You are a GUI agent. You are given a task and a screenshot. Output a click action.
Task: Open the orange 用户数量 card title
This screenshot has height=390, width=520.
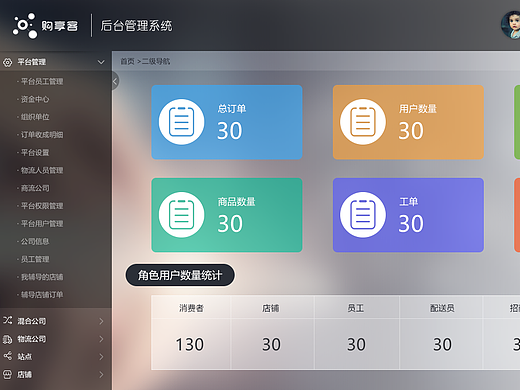click(418, 109)
